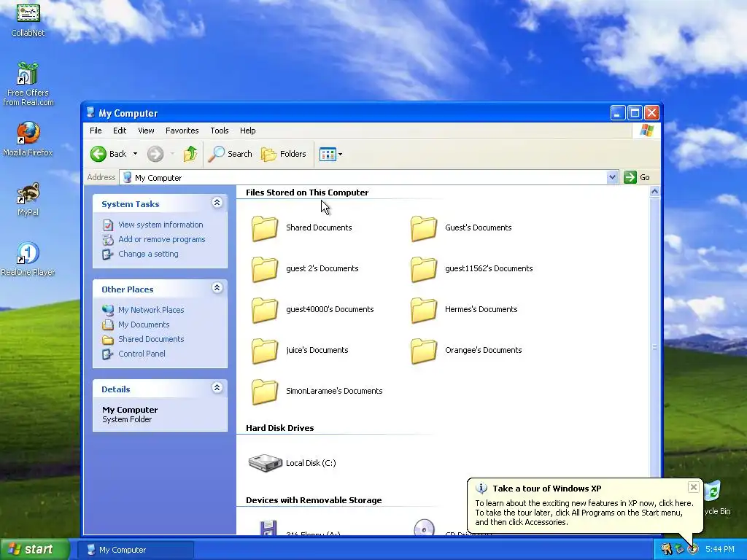Select juice's Documents folder icon
The height and width of the screenshot is (560, 747).
point(264,351)
